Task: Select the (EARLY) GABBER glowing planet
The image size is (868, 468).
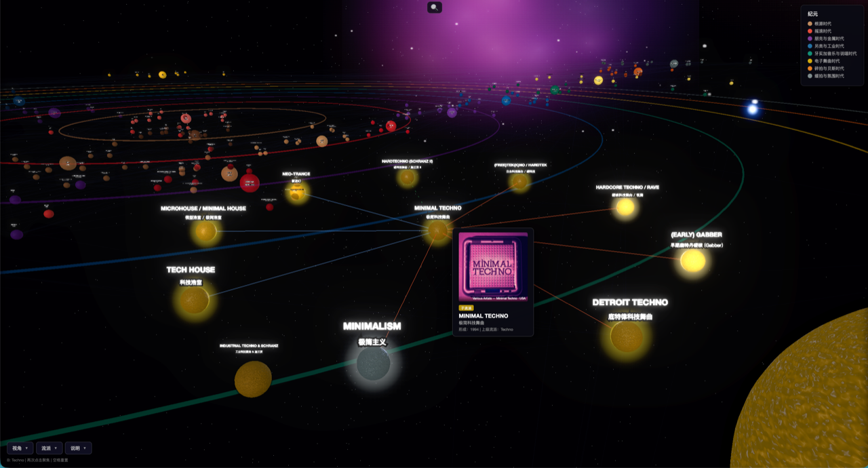Action: (692, 260)
